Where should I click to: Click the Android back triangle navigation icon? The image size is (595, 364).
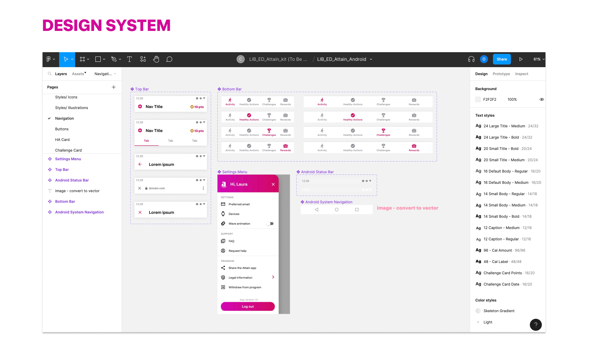(316, 209)
